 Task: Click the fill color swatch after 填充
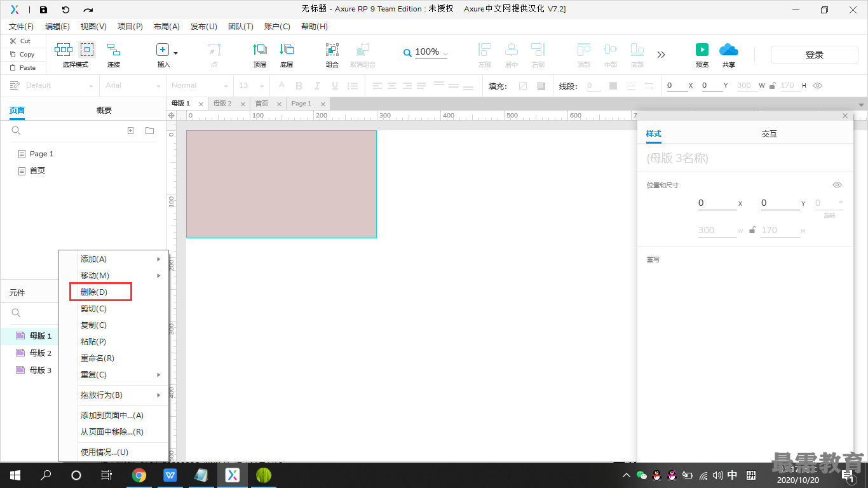(523, 86)
